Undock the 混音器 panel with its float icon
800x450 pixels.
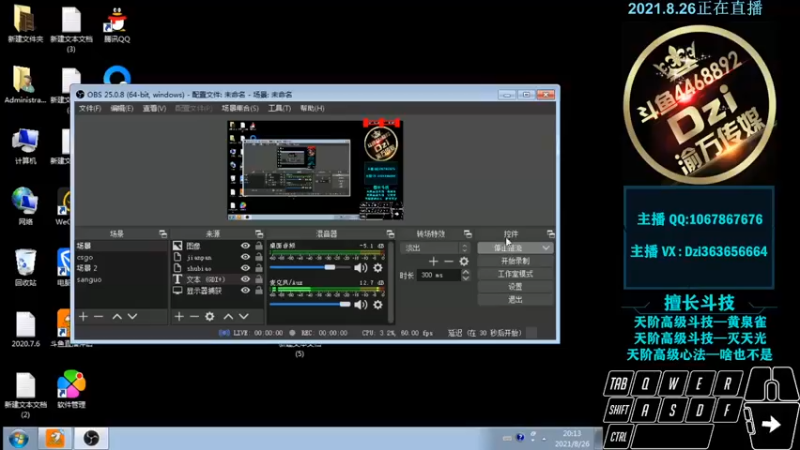pyautogui.click(x=390, y=234)
